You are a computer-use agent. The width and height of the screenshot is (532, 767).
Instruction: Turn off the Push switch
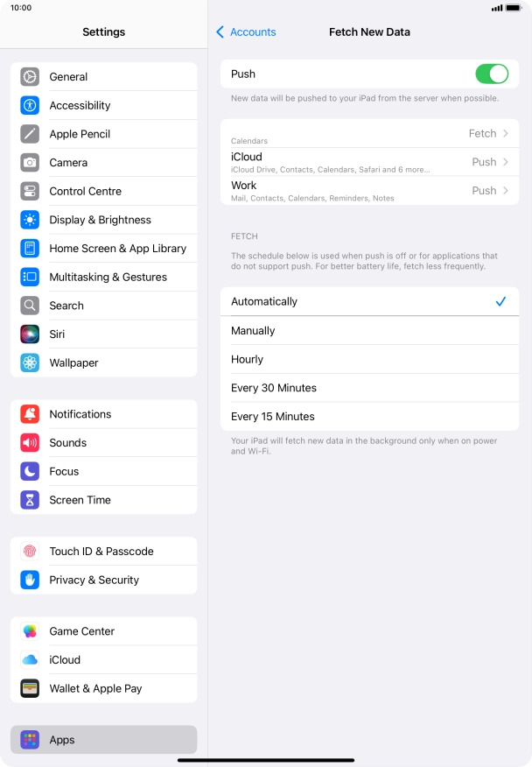coord(492,74)
